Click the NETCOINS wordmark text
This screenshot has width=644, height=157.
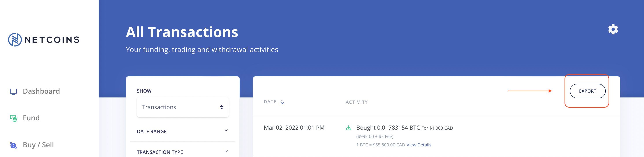tap(52, 39)
